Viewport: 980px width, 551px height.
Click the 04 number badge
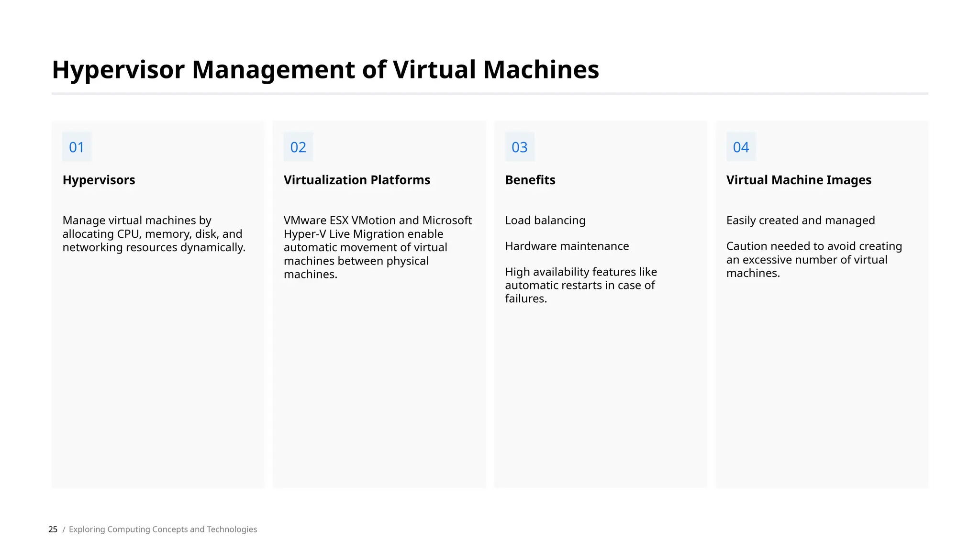point(741,147)
